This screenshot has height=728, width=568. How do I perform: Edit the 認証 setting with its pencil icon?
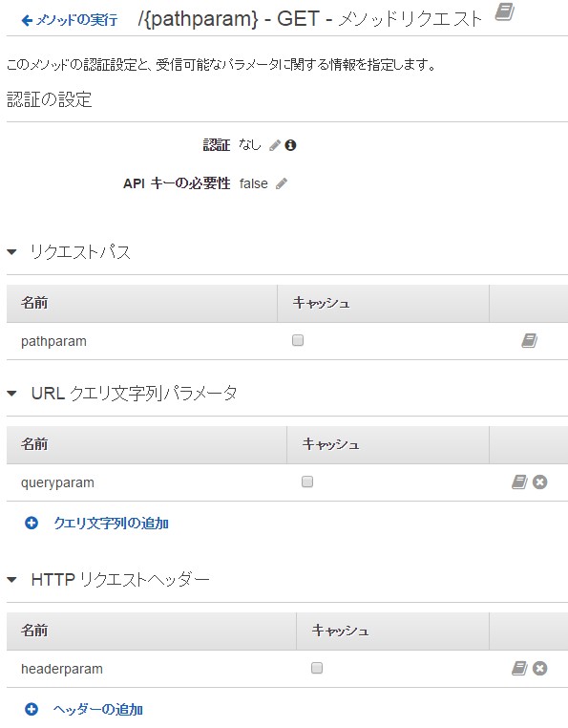275,145
